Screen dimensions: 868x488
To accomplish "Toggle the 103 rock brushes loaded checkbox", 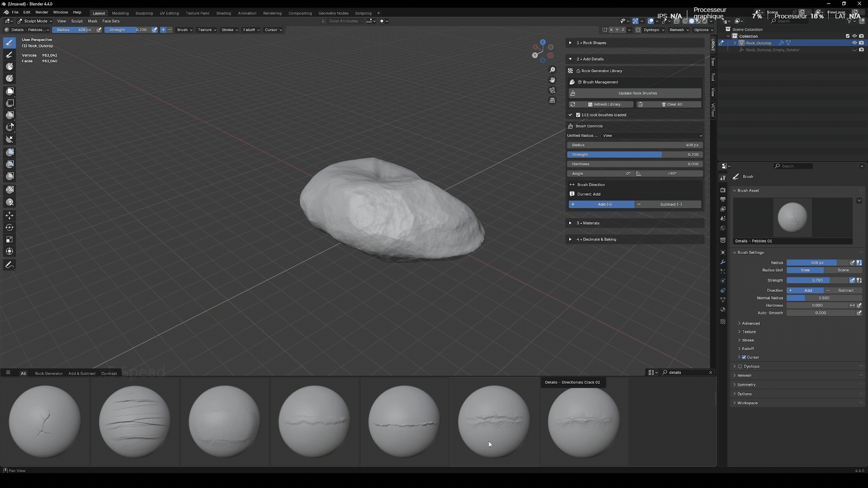I will [578, 115].
